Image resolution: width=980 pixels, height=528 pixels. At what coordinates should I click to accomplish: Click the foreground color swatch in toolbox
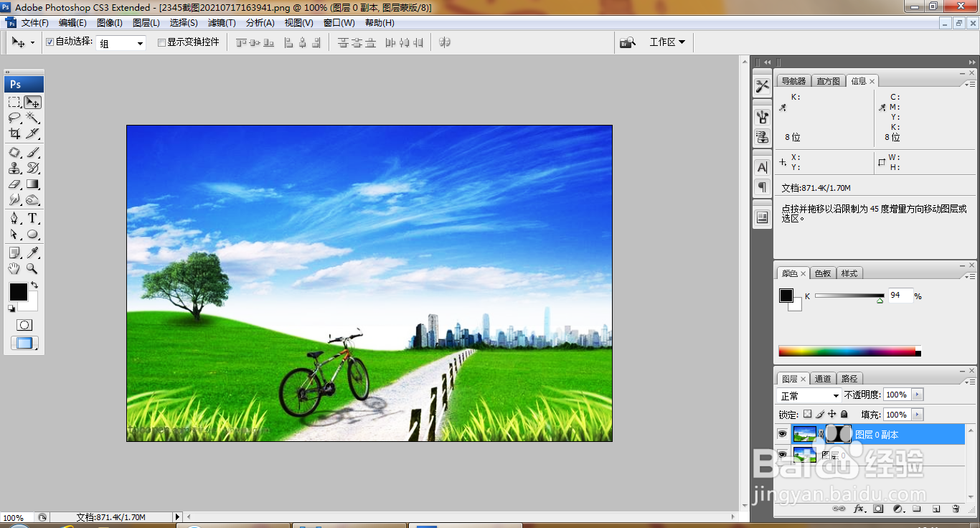pos(18,292)
